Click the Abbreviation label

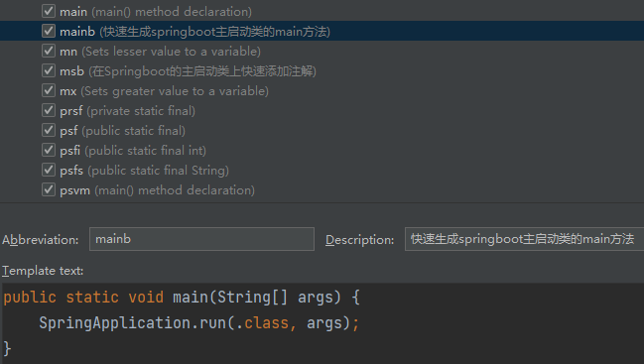[x=41, y=240]
